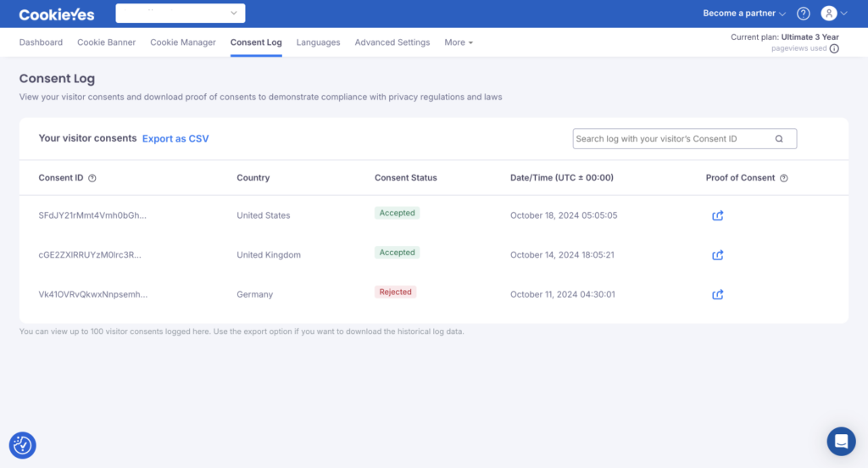868x468 pixels.
Task: Expand the Become a partner menu
Action: click(744, 14)
